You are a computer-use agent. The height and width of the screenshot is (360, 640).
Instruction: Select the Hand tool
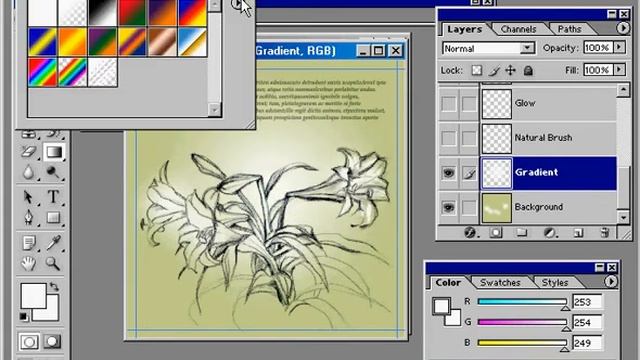[x=28, y=264]
